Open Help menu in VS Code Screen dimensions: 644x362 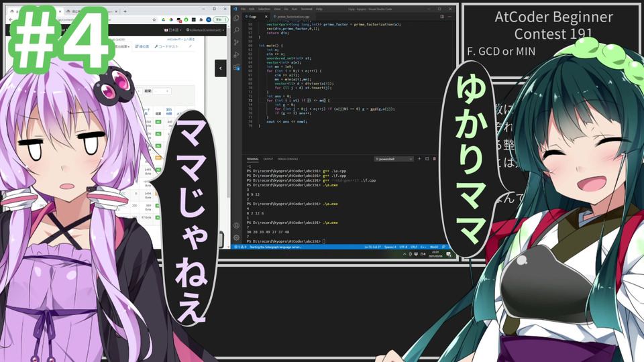[319, 9]
